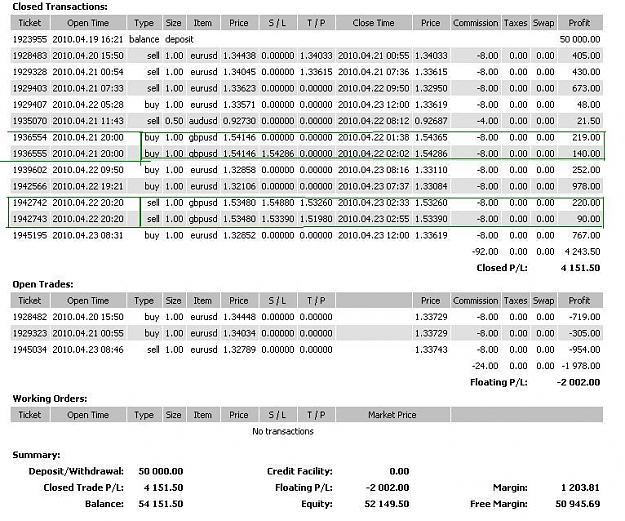Click the Balance value 54 151.50
The height and width of the screenshot is (521, 625).
[x=161, y=504]
